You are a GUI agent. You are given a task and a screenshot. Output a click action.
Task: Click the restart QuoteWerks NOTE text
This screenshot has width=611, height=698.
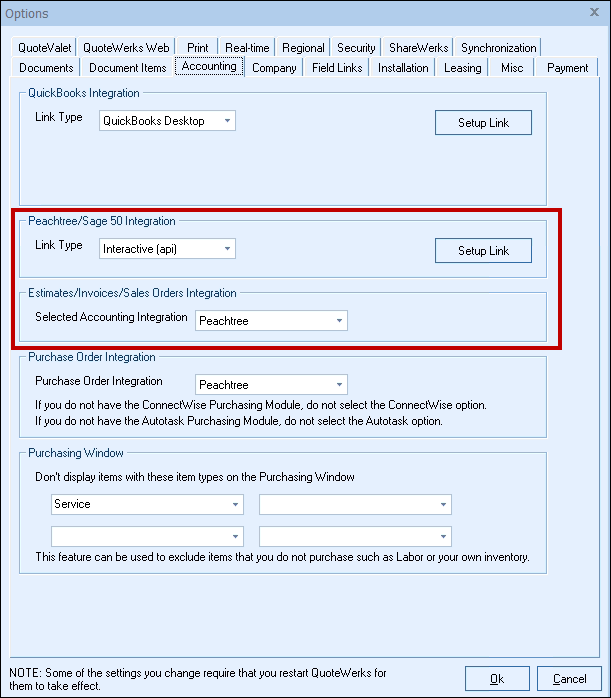point(198,679)
